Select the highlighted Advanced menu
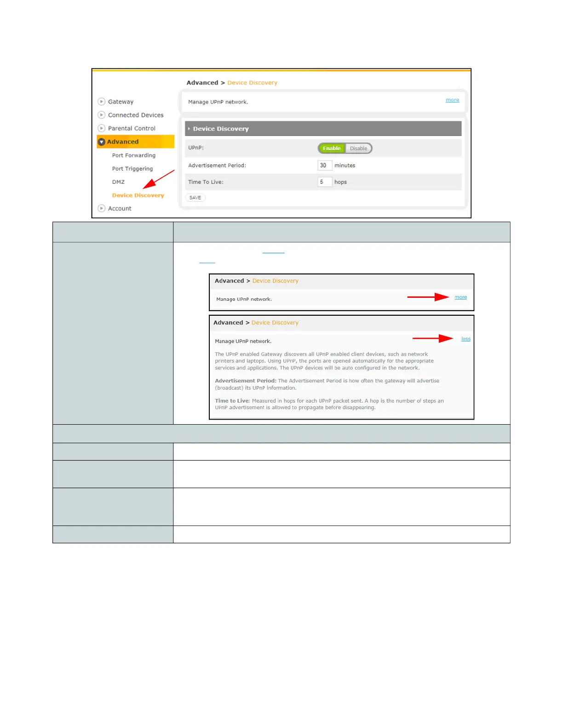 click(136, 142)
